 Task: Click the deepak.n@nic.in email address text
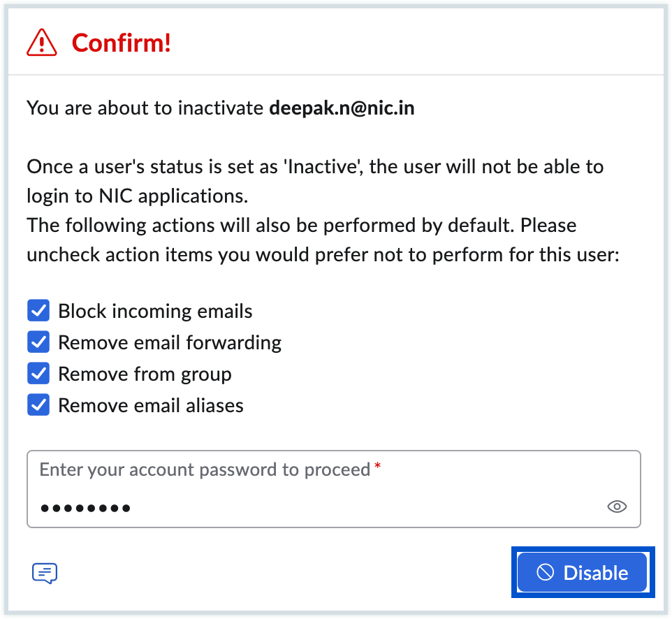point(342,109)
